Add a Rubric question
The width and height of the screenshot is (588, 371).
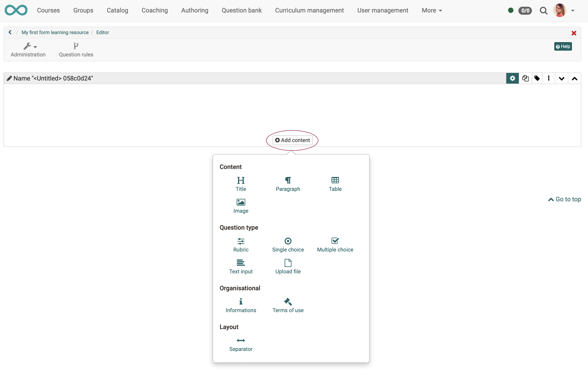(x=240, y=245)
